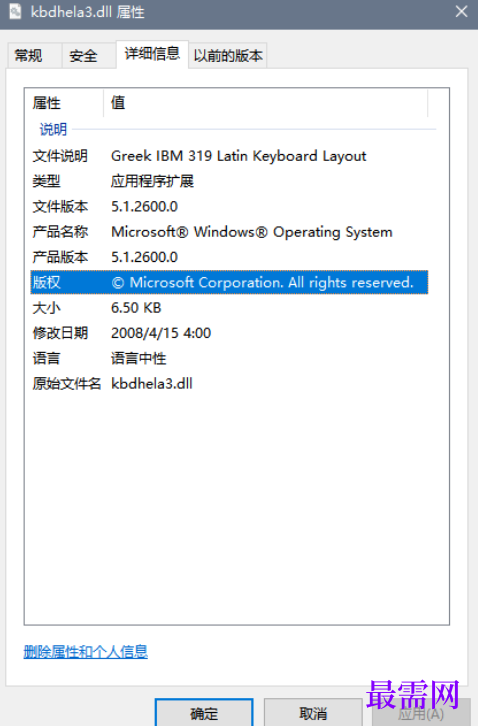Select the 文件说明 row label

click(60, 156)
